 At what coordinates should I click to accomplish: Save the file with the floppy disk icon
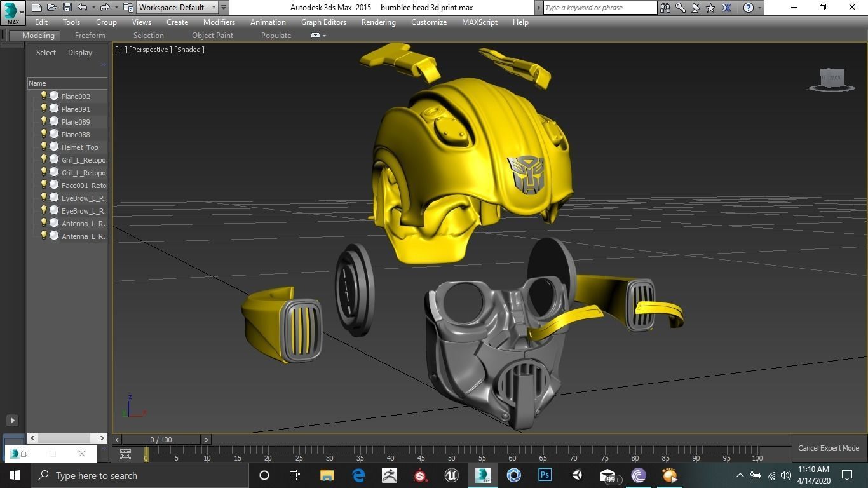coord(67,8)
